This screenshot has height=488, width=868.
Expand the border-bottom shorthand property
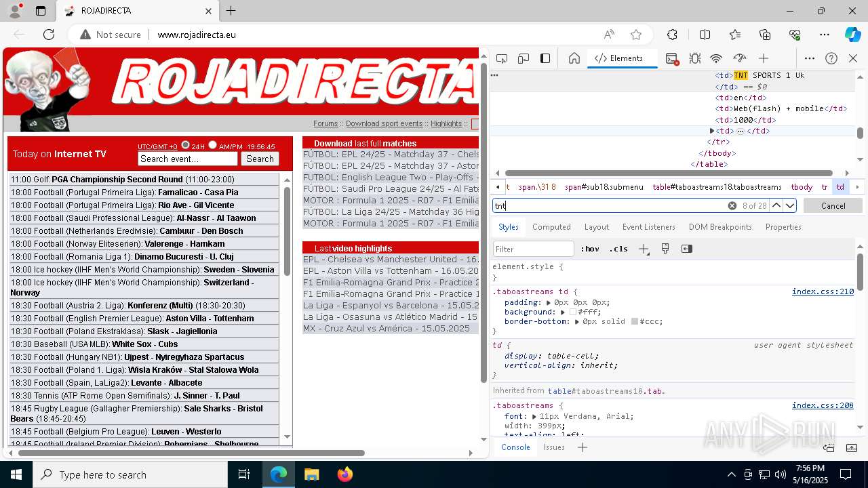pos(577,322)
